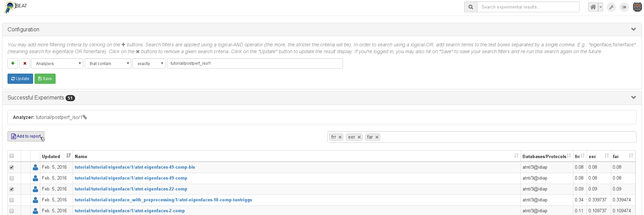Click the Update button
This screenshot has width=644, height=215.
pos(20,79)
